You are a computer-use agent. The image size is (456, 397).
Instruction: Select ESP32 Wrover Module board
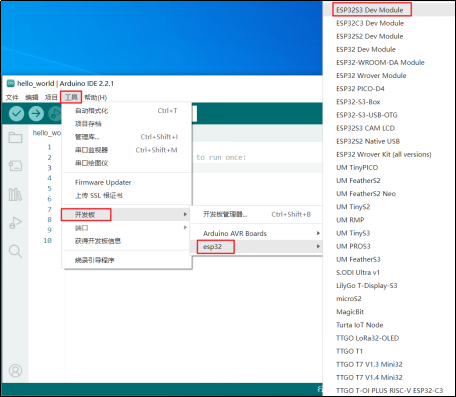click(x=389, y=76)
